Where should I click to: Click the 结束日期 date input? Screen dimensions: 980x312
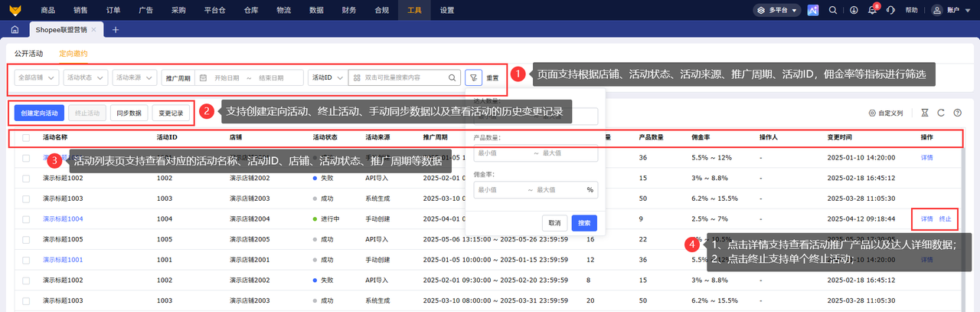pyautogui.click(x=270, y=77)
